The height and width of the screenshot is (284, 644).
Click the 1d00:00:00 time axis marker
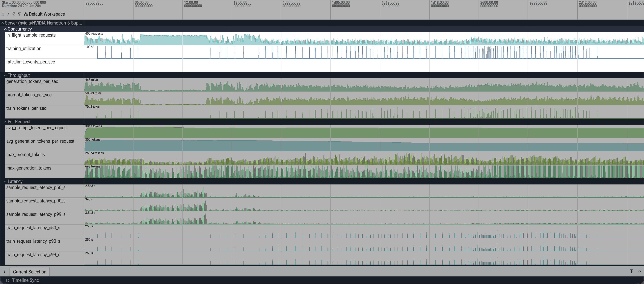(291, 4)
